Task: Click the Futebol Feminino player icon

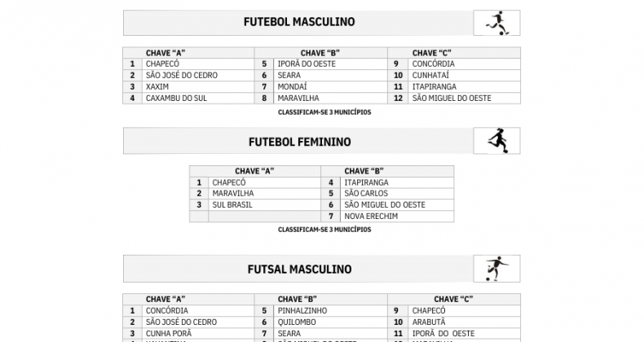Action: coord(497,141)
